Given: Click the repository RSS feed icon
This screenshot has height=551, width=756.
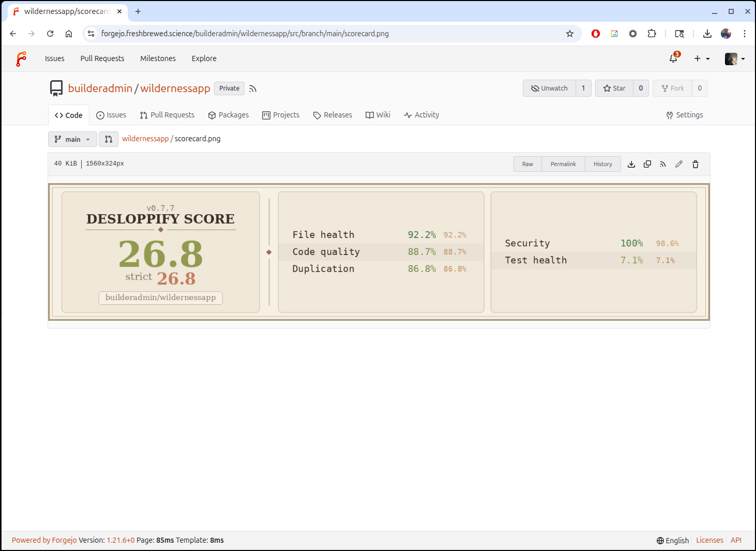Looking at the screenshot, I should tap(253, 88).
